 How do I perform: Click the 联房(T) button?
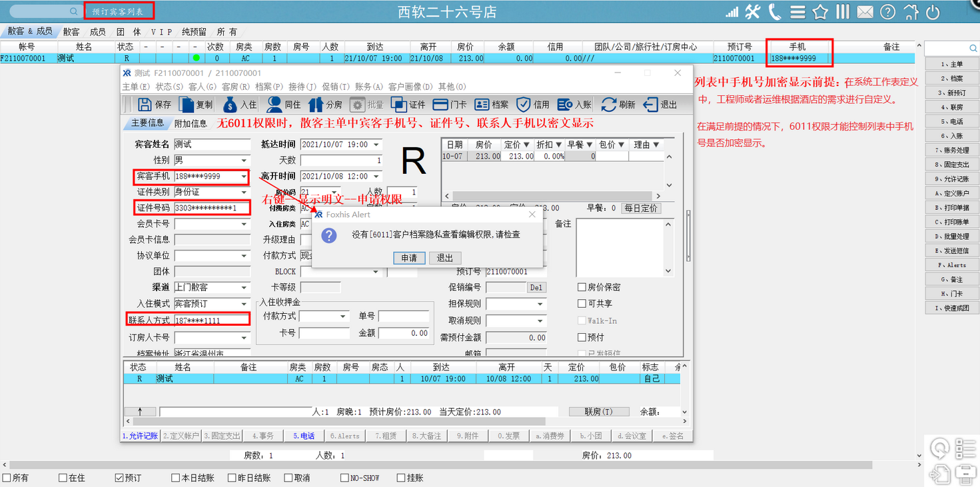(598, 412)
